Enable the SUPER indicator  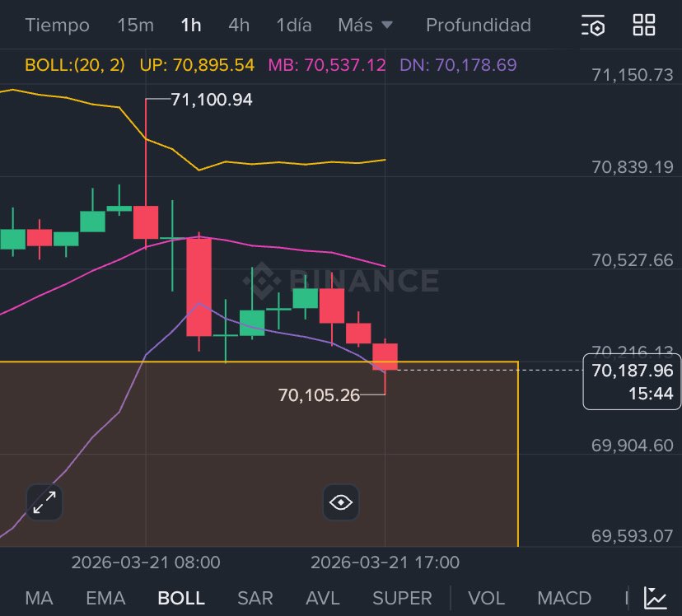[x=402, y=598]
